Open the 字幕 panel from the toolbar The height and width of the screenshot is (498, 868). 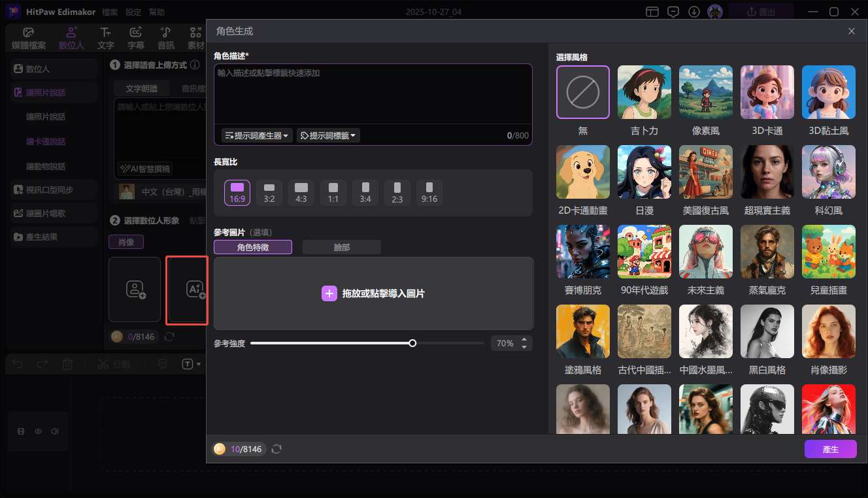tap(135, 37)
